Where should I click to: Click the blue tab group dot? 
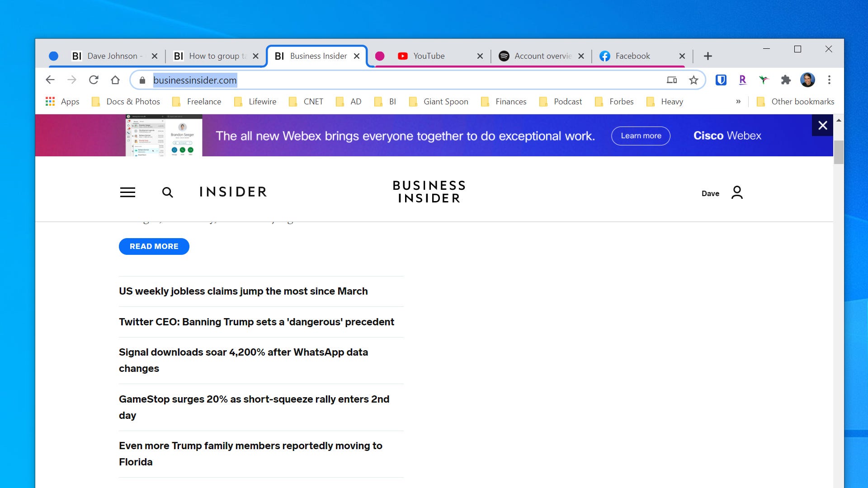pyautogui.click(x=53, y=56)
